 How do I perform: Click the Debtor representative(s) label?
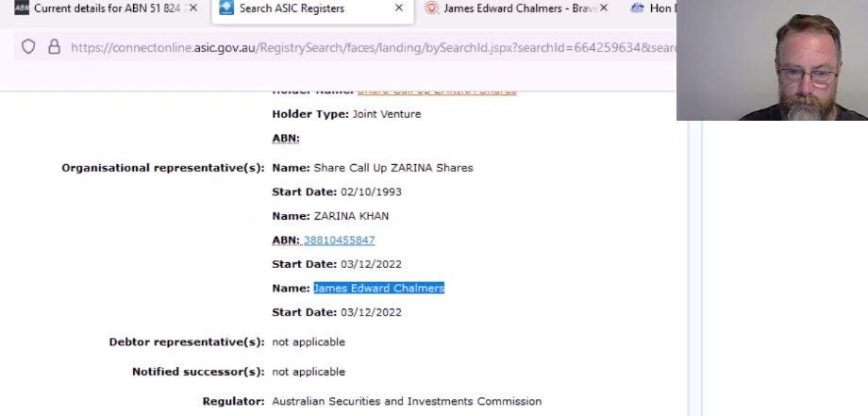187,342
